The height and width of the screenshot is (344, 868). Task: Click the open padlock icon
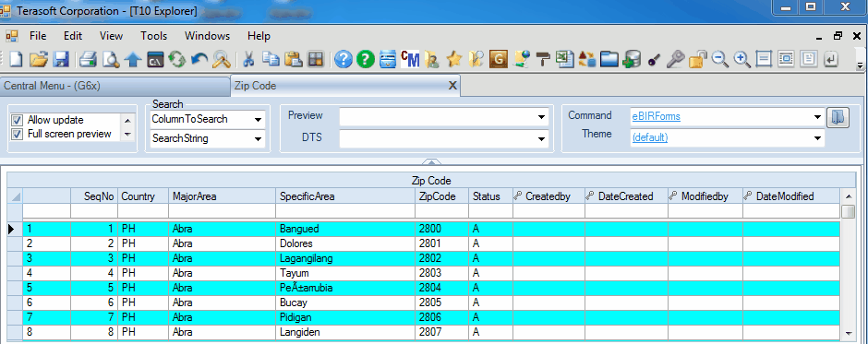click(697, 59)
